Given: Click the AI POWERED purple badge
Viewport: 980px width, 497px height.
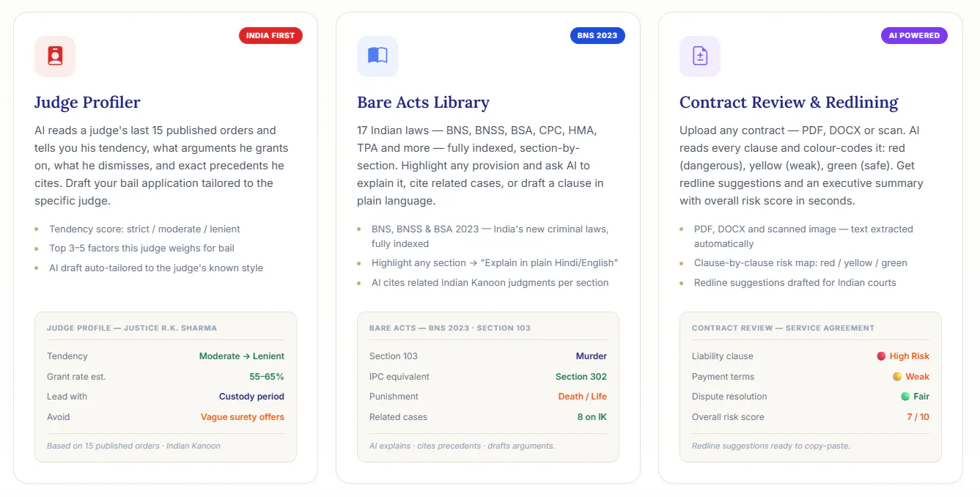Looking at the screenshot, I should pyautogui.click(x=914, y=35).
